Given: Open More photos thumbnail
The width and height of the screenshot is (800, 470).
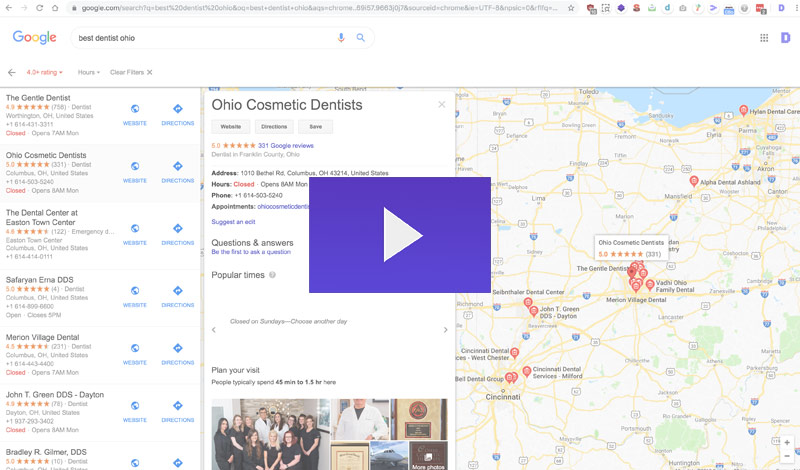Looking at the screenshot, I should point(428,456).
